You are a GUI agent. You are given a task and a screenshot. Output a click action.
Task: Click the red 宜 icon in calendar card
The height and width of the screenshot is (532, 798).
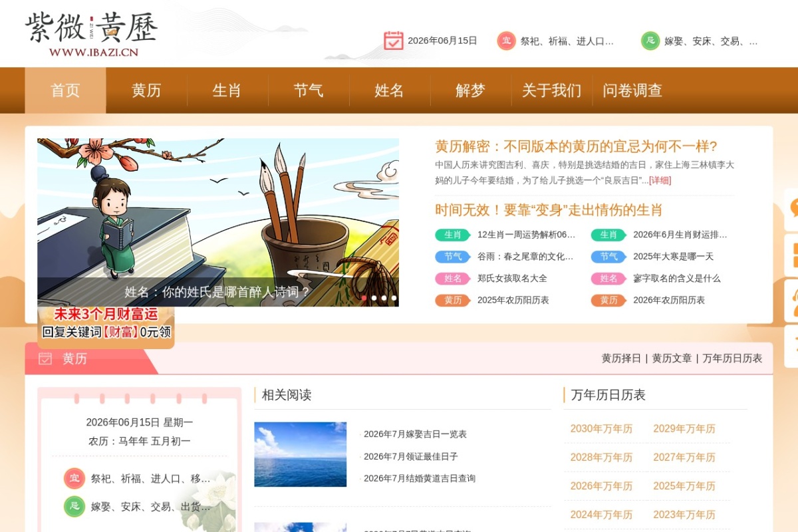74,478
